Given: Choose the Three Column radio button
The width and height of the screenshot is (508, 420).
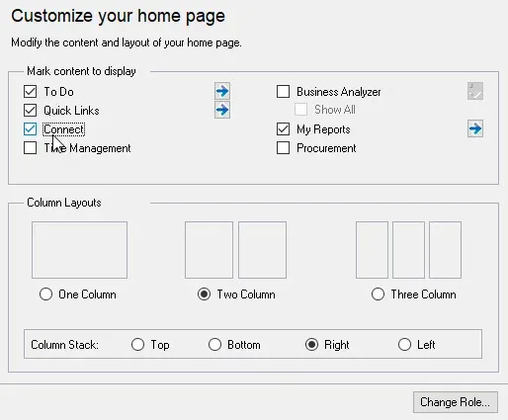Looking at the screenshot, I should point(378,294).
